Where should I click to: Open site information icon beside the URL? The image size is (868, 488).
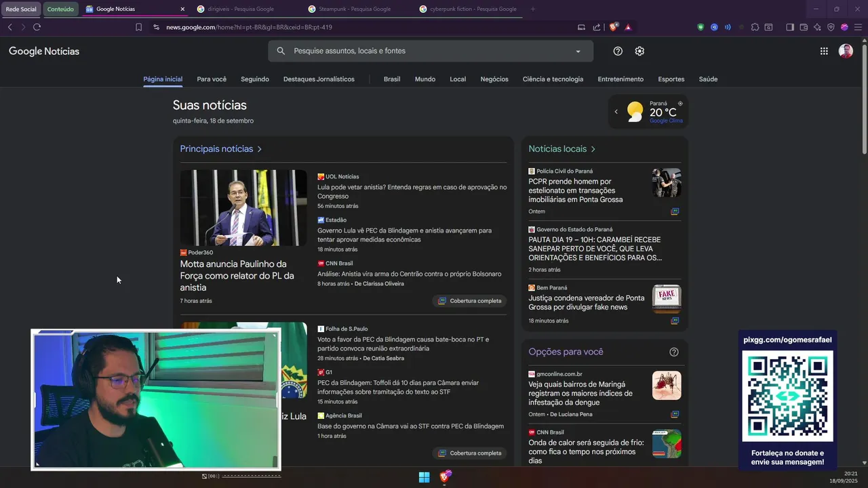(156, 27)
